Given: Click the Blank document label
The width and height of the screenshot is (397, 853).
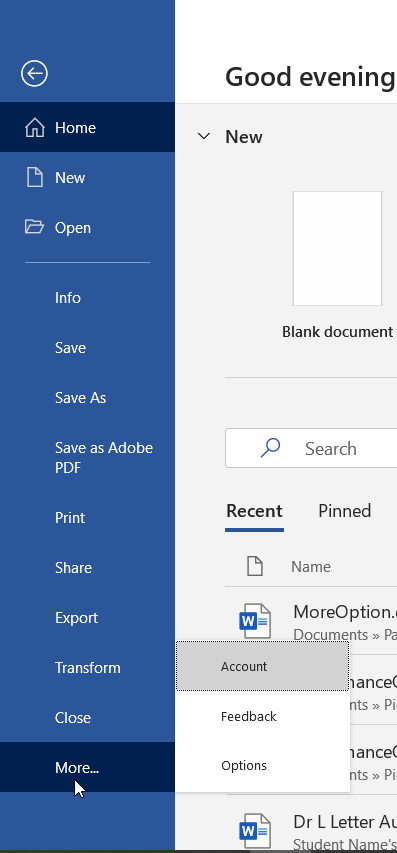Looking at the screenshot, I should (x=337, y=332).
